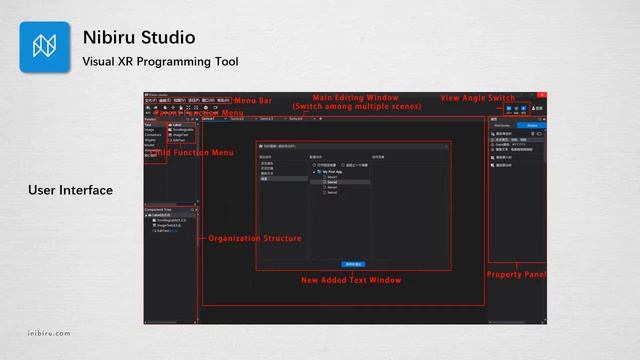Open the Model category in the Palette
This screenshot has width=640, height=360.
click(x=149, y=145)
